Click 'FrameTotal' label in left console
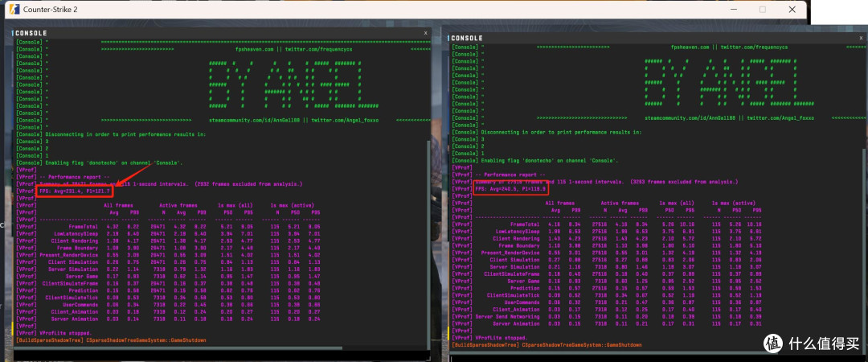 [x=84, y=226]
